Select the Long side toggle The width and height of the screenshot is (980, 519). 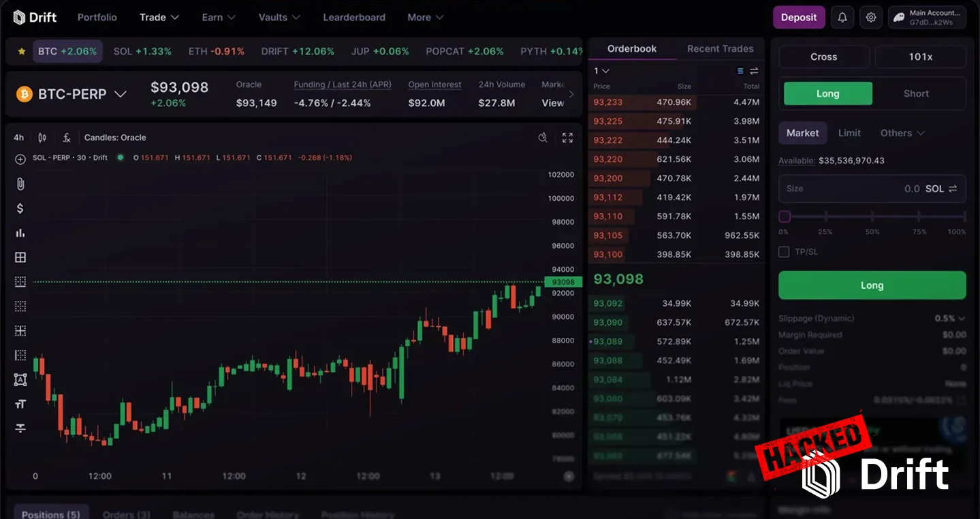click(827, 94)
